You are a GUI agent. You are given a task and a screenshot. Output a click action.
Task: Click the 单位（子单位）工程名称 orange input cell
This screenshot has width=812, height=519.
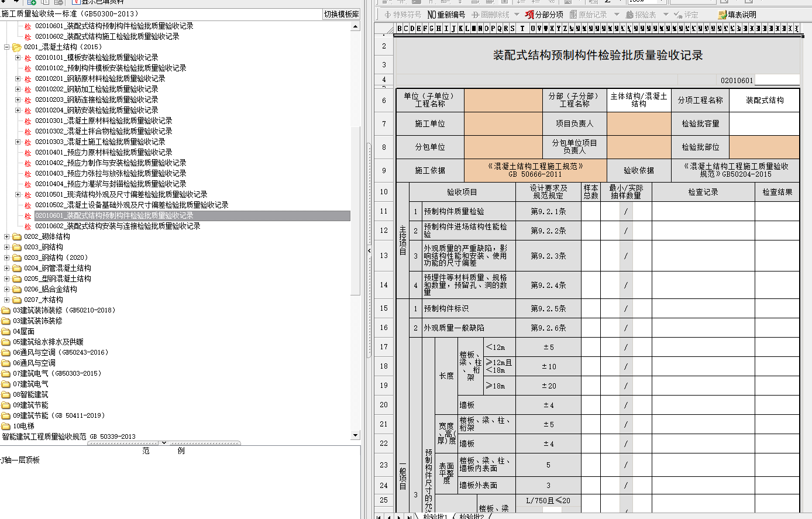coord(503,100)
